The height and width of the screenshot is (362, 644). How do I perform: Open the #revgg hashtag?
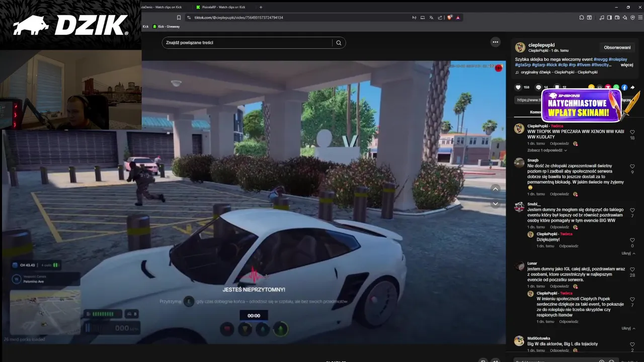click(x=602, y=59)
